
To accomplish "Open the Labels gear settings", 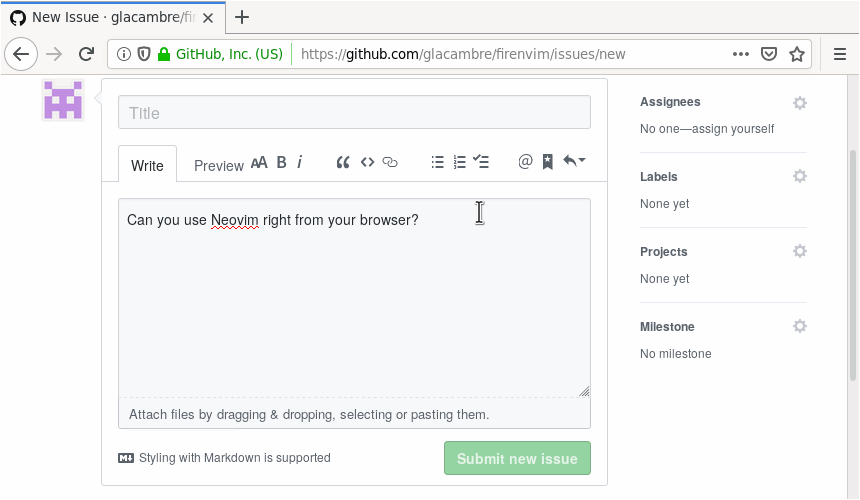I will (800, 177).
